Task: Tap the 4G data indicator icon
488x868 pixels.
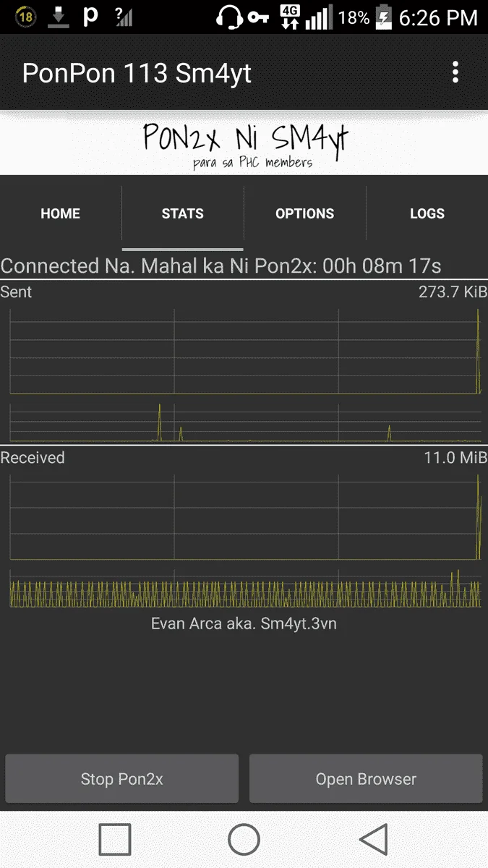Action: [290, 17]
